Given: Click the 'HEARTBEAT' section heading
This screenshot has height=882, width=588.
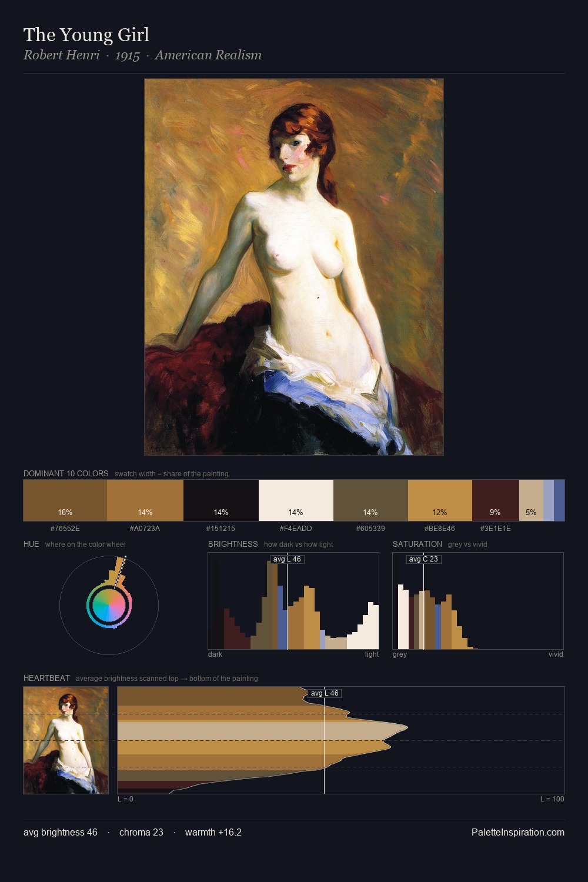Looking at the screenshot, I should click(x=46, y=678).
